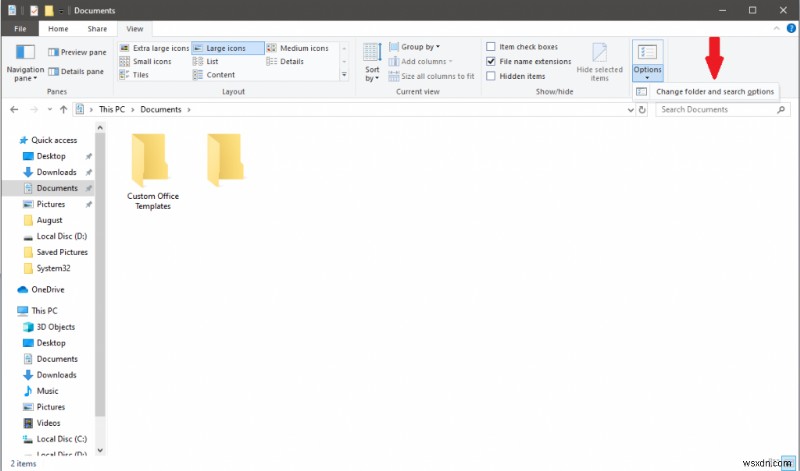800x471 pixels.
Task: Open Videos under This PC
Action: pyautogui.click(x=48, y=423)
